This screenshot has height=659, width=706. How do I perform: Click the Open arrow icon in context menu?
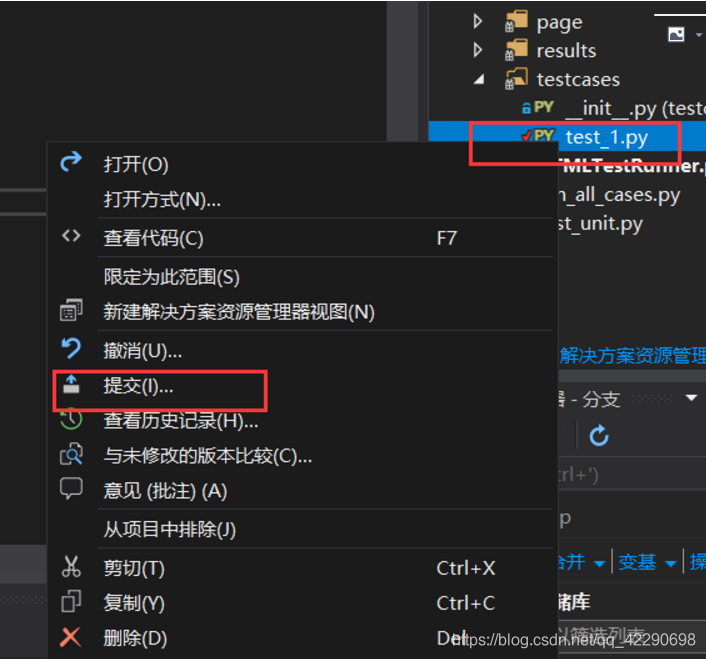click(71, 162)
